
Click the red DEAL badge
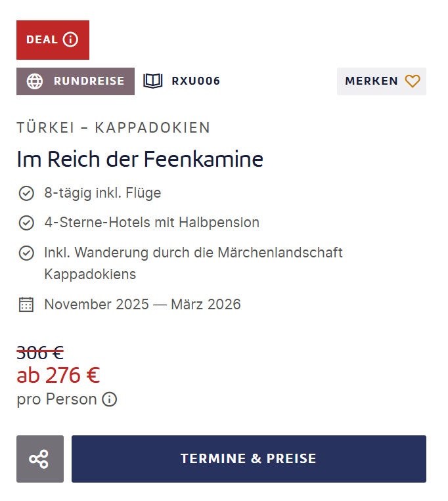(43, 39)
